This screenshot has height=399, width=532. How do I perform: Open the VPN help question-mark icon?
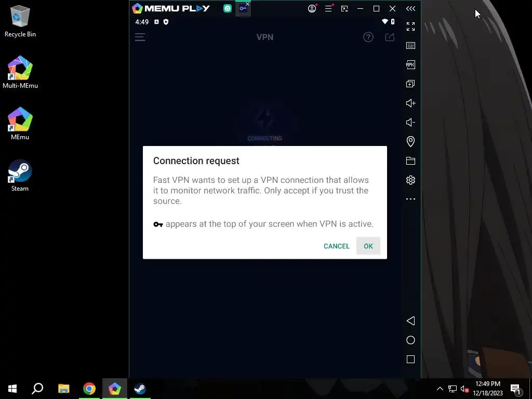(368, 37)
